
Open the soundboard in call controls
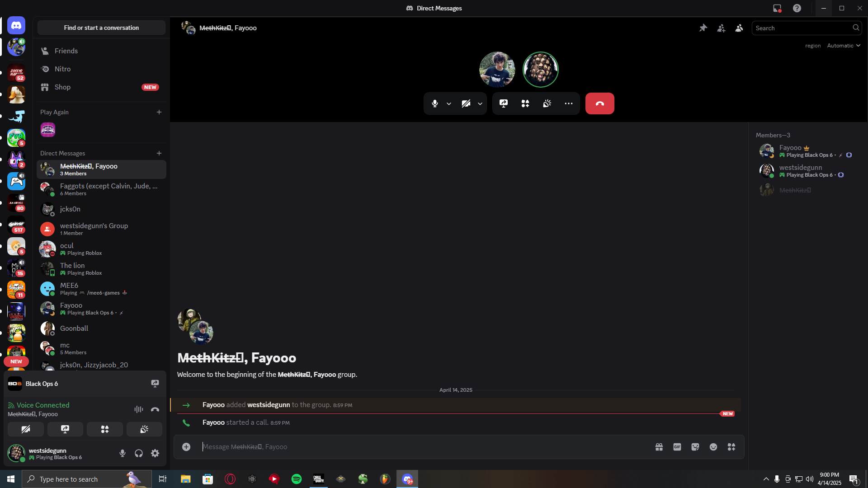tap(547, 103)
